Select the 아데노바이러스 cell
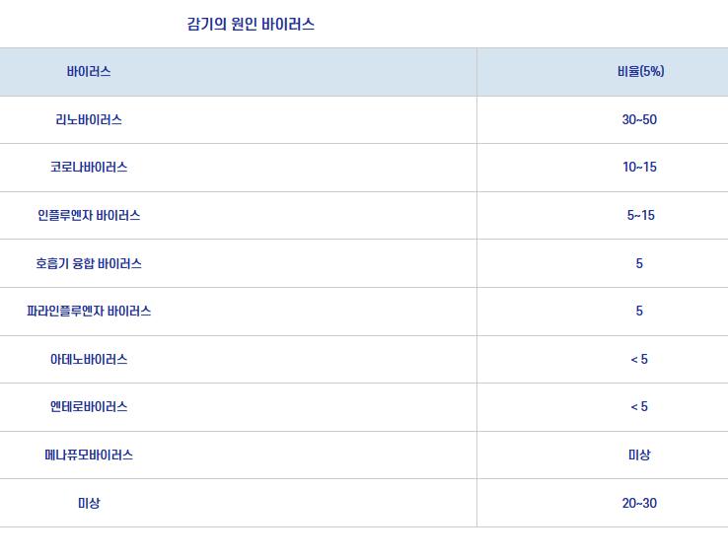The image size is (728, 560). tap(89, 359)
